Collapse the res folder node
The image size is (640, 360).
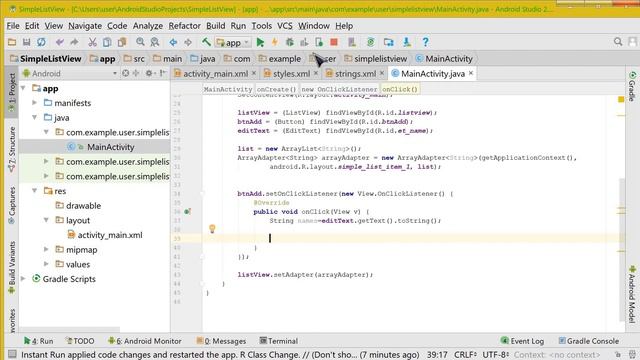(x=35, y=191)
